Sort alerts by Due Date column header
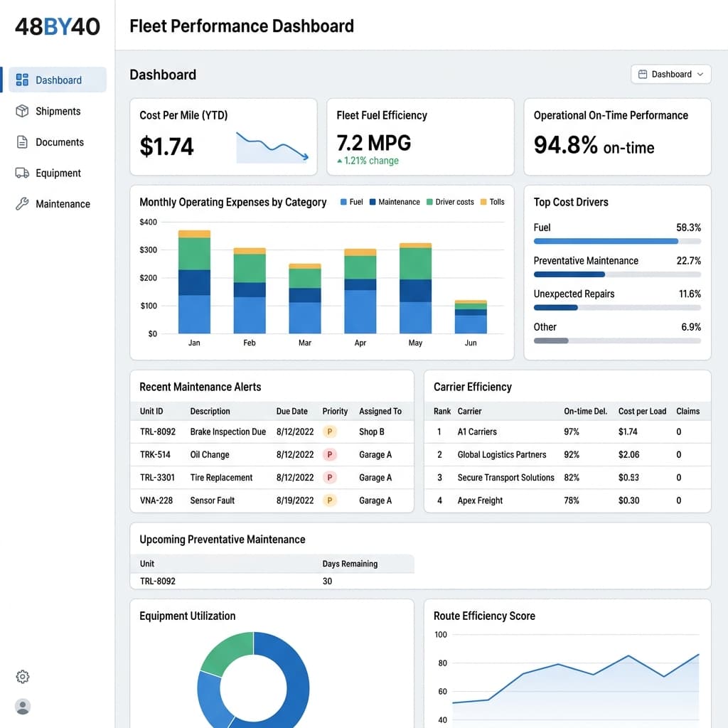Screen dimensions: 728x728 pyautogui.click(x=291, y=412)
